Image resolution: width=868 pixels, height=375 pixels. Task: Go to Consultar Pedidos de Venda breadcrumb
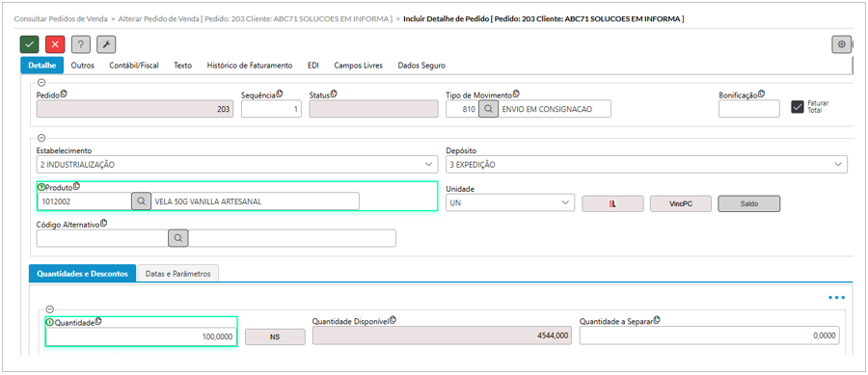coord(61,19)
